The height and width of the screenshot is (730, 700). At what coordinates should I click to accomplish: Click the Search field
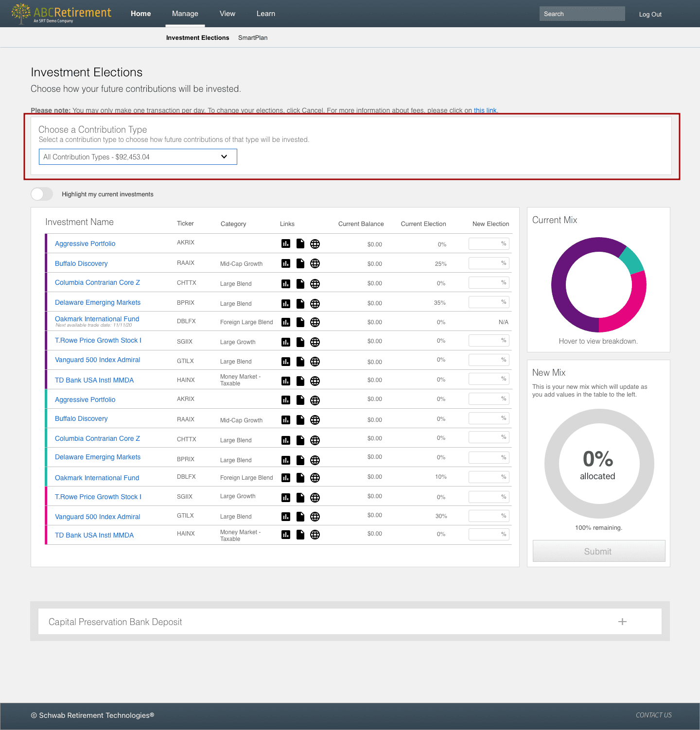click(582, 14)
